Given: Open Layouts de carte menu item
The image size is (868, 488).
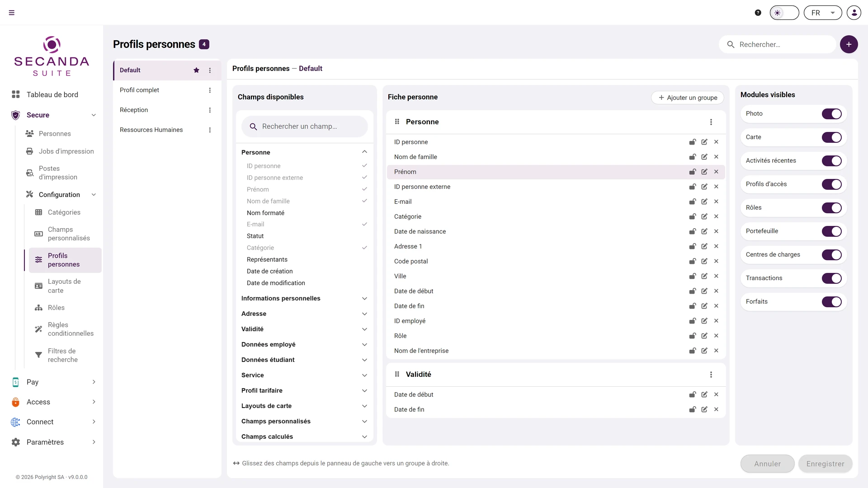Looking at the screenshot, I should (65, 286).
